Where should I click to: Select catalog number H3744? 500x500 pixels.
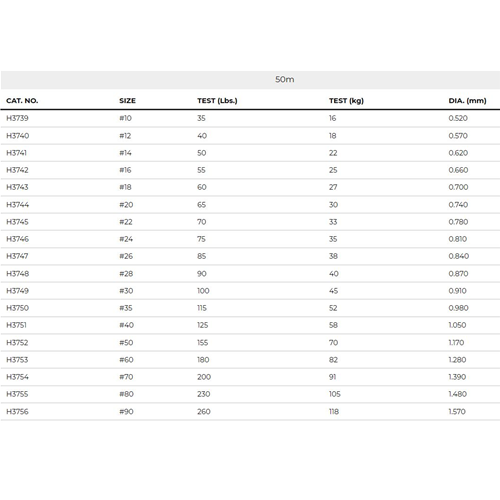pos(18,205)
